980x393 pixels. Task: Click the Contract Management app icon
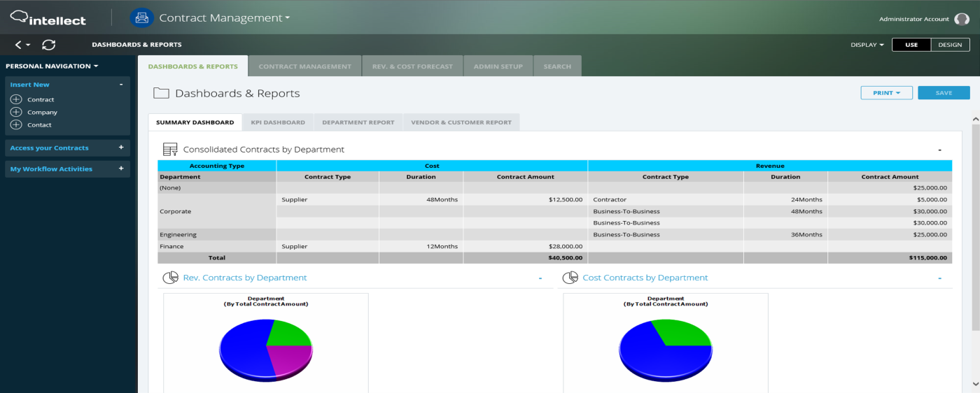(x=142, y=18)
